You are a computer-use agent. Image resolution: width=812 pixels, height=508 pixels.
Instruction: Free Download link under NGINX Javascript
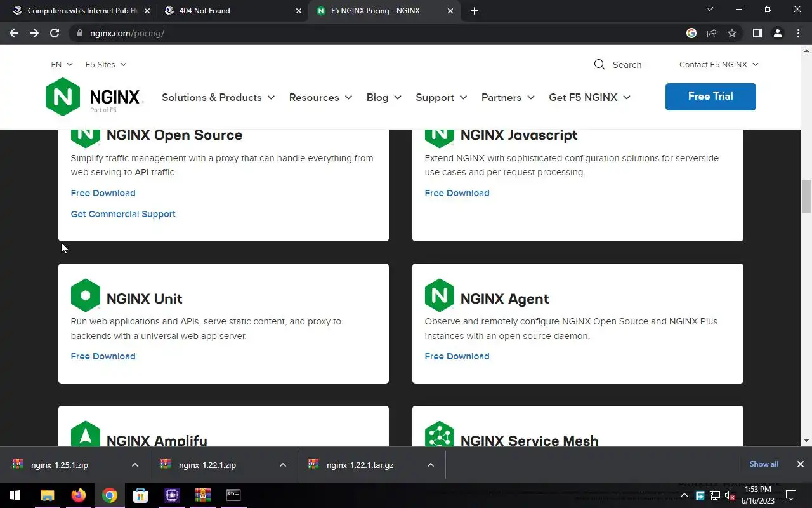[457, 193]
